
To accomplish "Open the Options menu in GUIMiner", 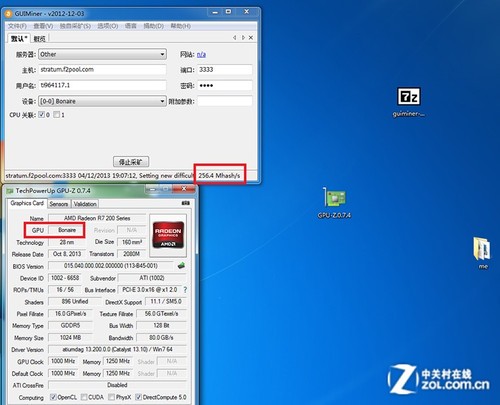I will [108, 26].
